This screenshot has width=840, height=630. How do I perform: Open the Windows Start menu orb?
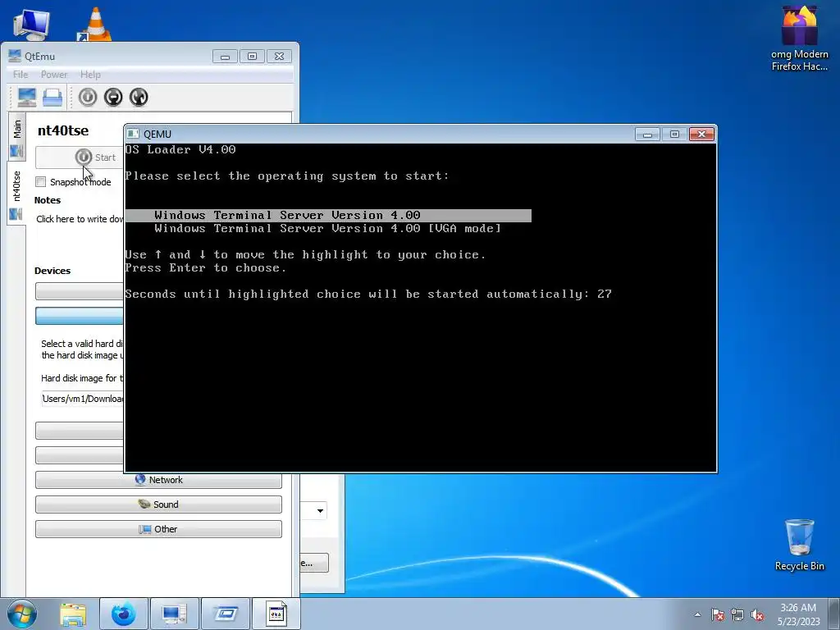point(22,614)
